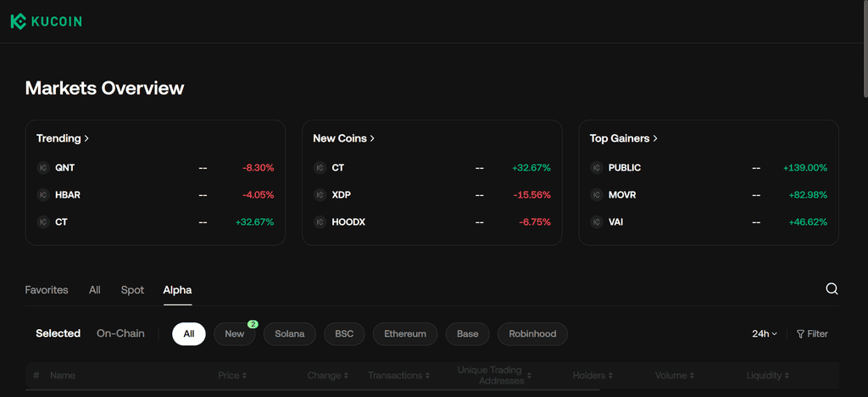Viewport: 868px width, 397px height.
Task: Sort by Liquidity column arrows
Action: 787,376
